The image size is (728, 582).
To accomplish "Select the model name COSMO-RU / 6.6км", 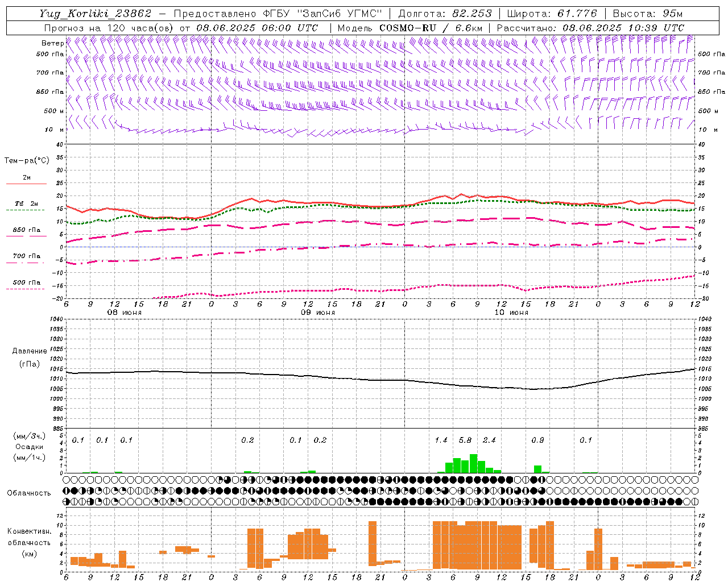I will tap(431, 28).
